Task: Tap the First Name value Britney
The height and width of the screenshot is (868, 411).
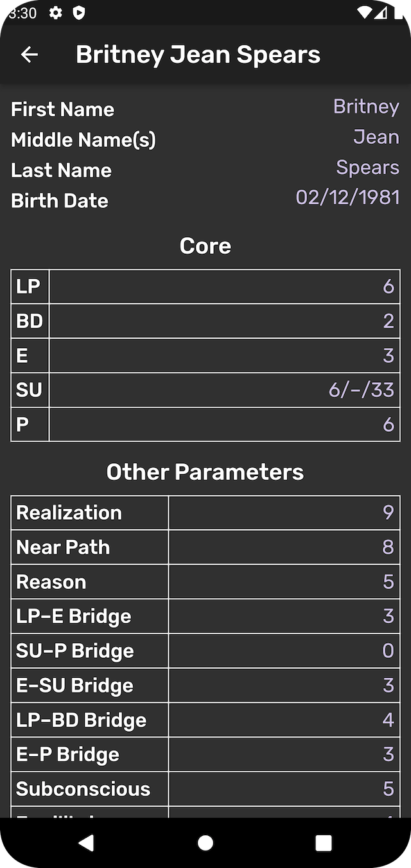Action: (x=366, y=107)
